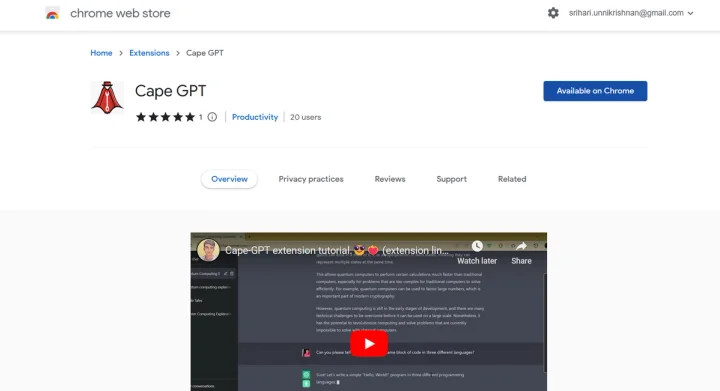
Task: Click the five-star rating
Action: 165,117
